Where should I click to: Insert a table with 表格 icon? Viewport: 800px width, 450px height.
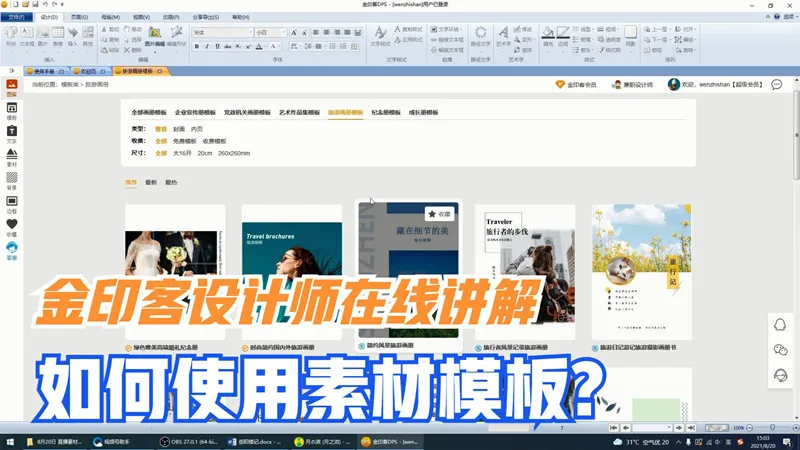pos(58,36)
